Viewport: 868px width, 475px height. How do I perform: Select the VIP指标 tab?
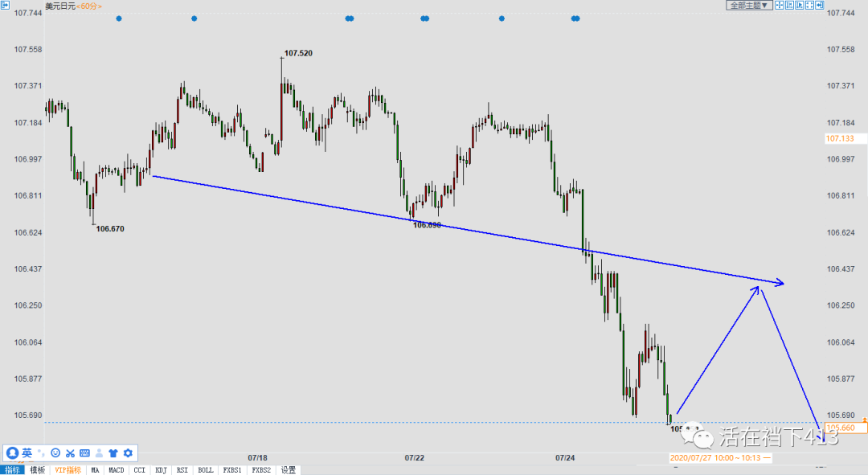(68, 470)
